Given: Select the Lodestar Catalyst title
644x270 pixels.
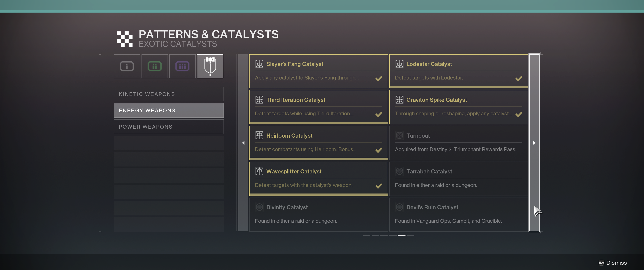Looking at the screenshot, I should point(429,64).
